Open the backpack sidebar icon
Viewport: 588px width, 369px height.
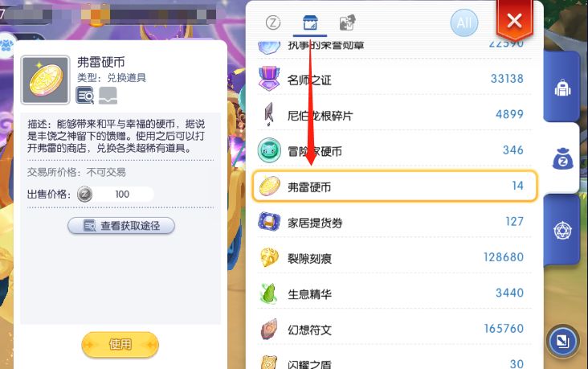(562, 88)
